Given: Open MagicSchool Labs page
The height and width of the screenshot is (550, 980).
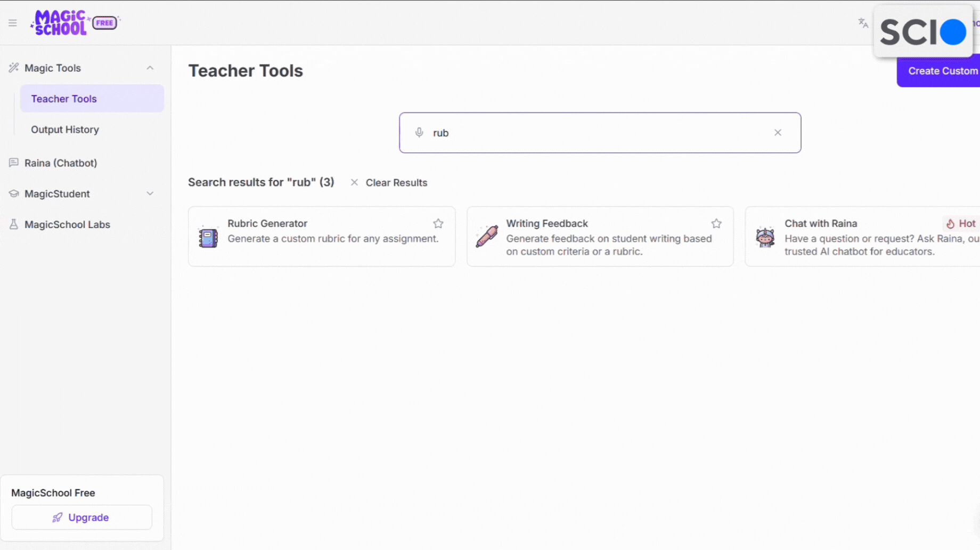Looking at the screenshot, I should coord(67,224).
